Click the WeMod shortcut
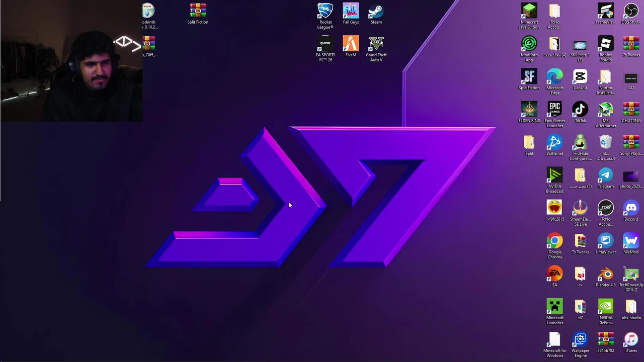This screenshot has height=362, width=644. click(631, 243)
